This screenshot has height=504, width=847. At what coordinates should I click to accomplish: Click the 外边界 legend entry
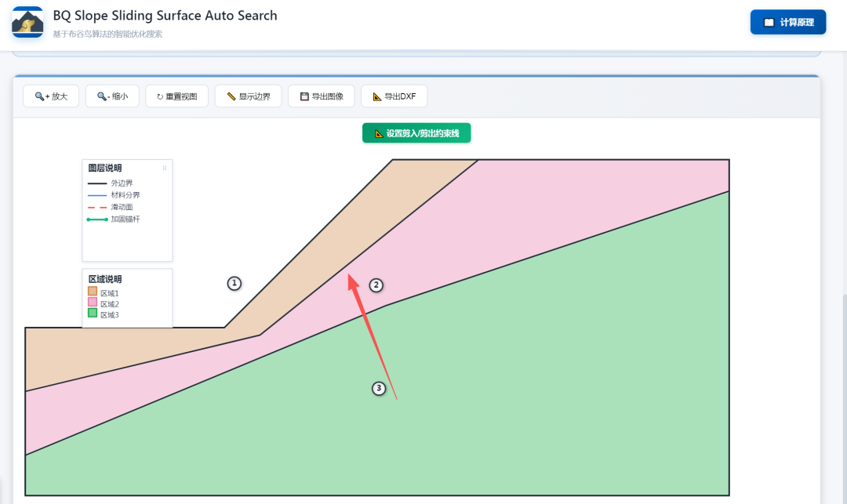(x=111, y=183)
